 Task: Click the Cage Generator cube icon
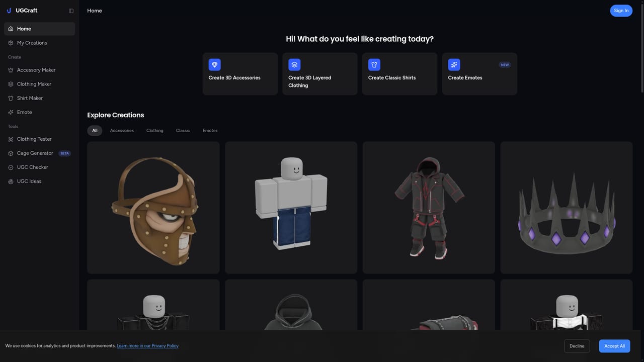coord(11,153)
